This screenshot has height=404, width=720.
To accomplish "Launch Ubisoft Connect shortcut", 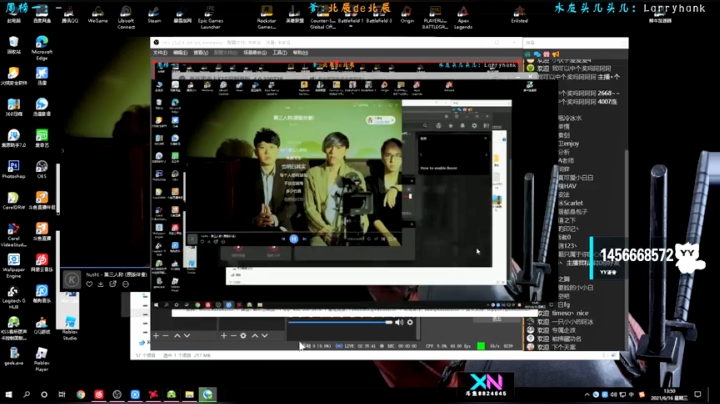I will tap(126, 17).
